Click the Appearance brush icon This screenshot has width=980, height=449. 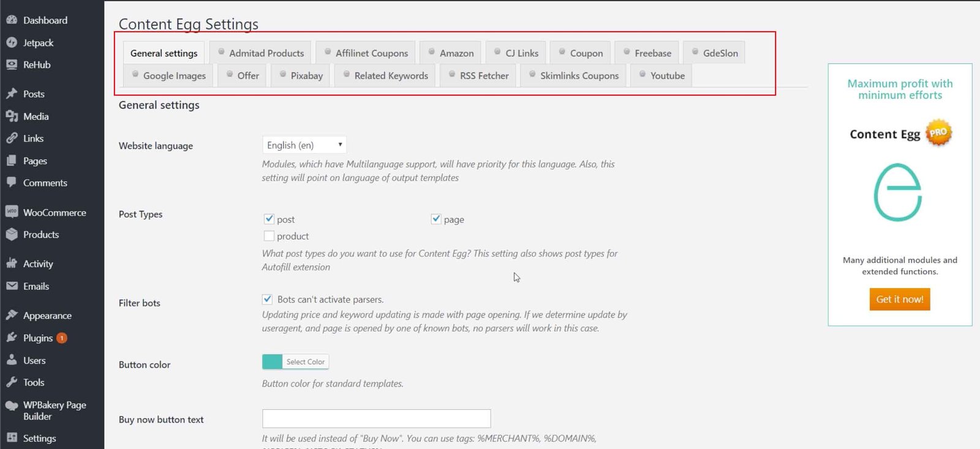(x=12, y=315)
